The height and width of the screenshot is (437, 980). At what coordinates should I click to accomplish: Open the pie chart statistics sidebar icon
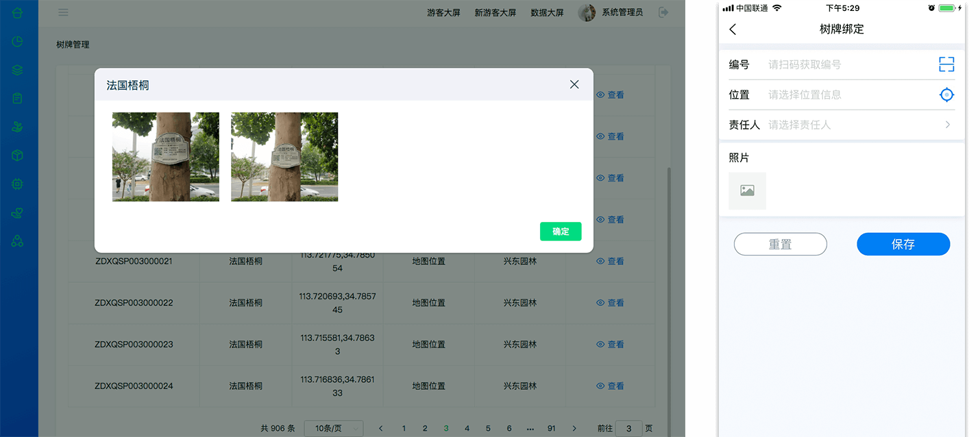(18, 41)
